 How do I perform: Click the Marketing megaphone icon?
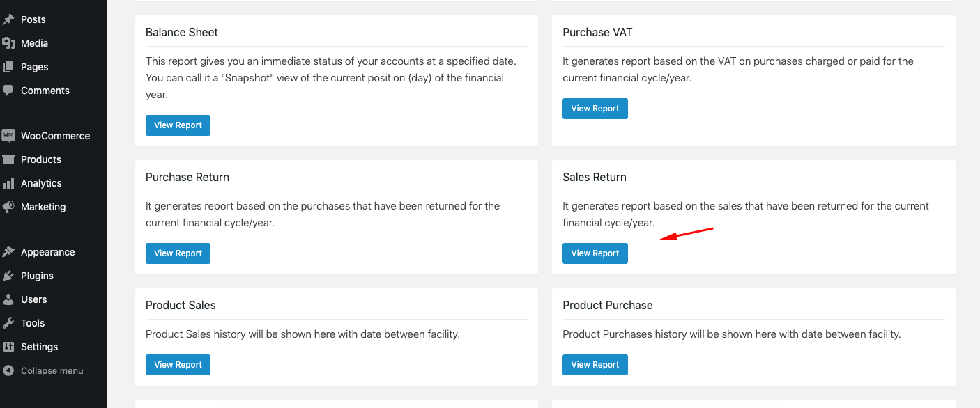(x=10, y=206)
